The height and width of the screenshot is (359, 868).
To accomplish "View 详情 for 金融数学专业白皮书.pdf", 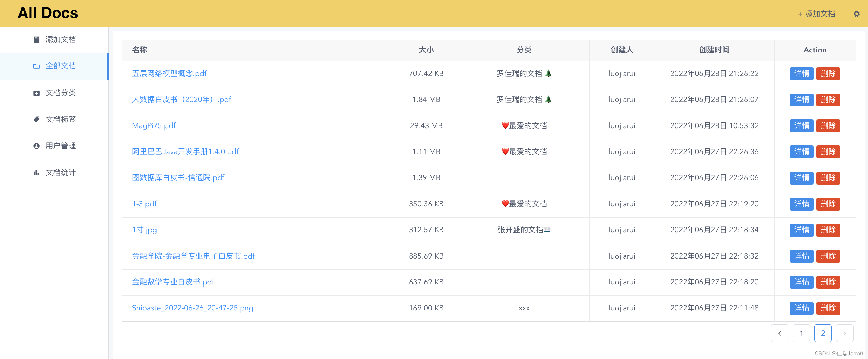I will pos(801,282).
